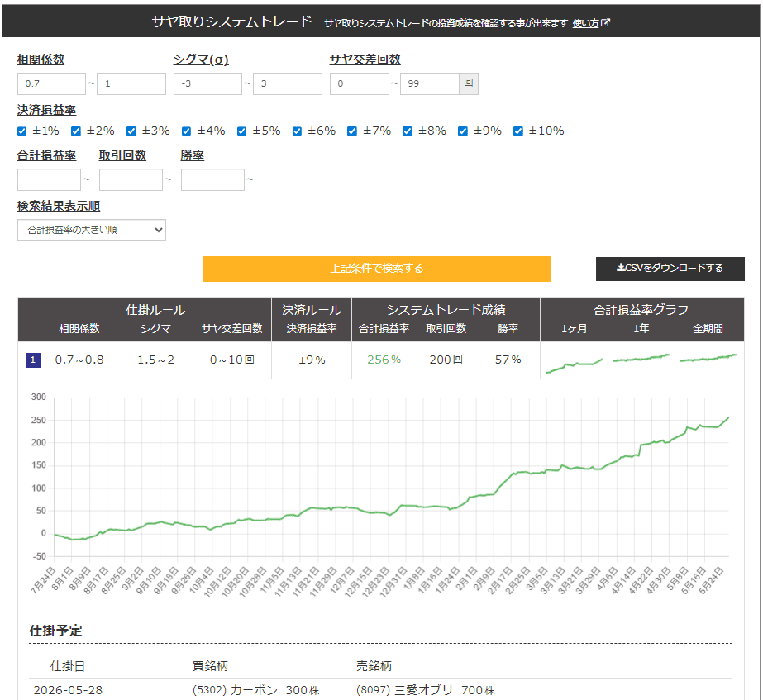This screenshot has height=700, width=763.
Task: Click the 合計損益率 minimum input field
Action: pos(49,179)
